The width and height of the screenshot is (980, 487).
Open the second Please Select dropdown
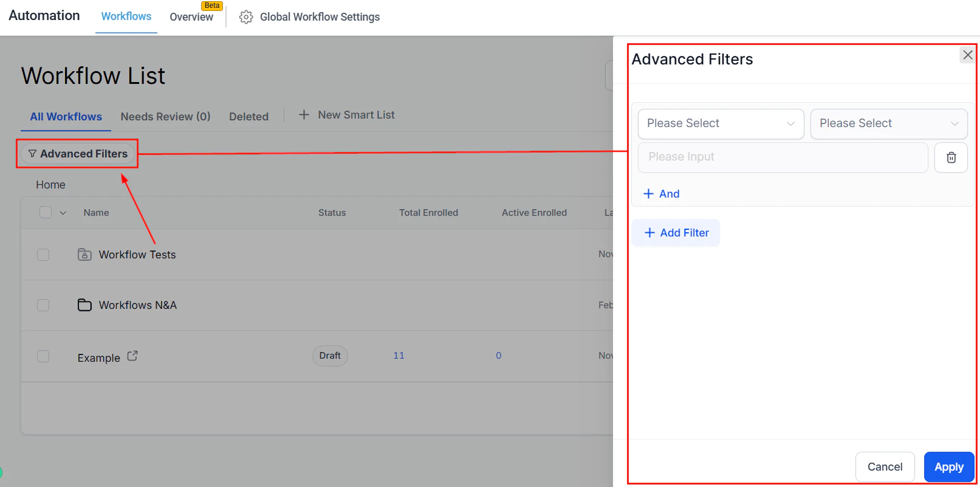[888, 123]
